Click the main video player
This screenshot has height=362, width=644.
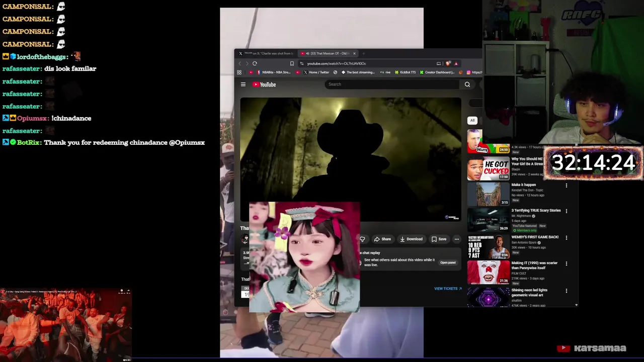[x=351, y=159]
